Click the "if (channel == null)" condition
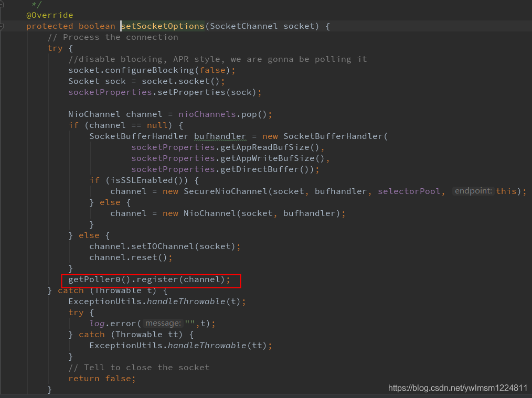This screenshot has width=532, height=398. coord(125,125)
